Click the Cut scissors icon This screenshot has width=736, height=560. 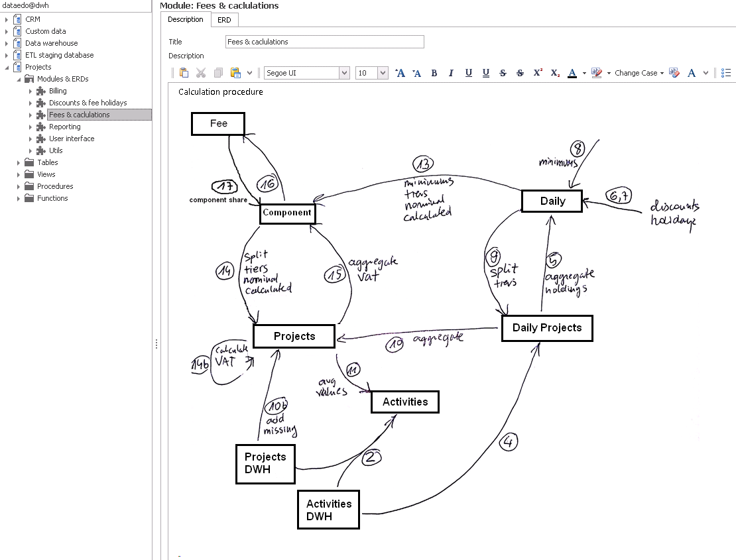tap(201, 73)
